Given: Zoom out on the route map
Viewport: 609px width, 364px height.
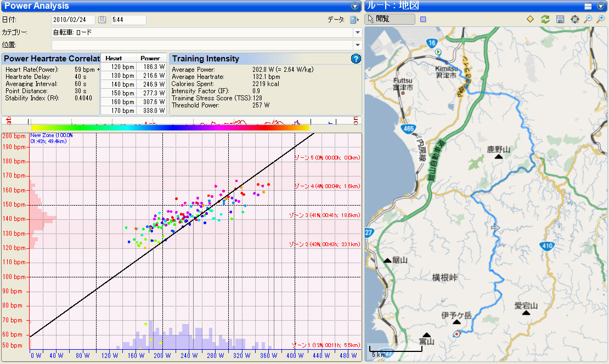Looking at the screenshot, I should (x=589, y=19).
